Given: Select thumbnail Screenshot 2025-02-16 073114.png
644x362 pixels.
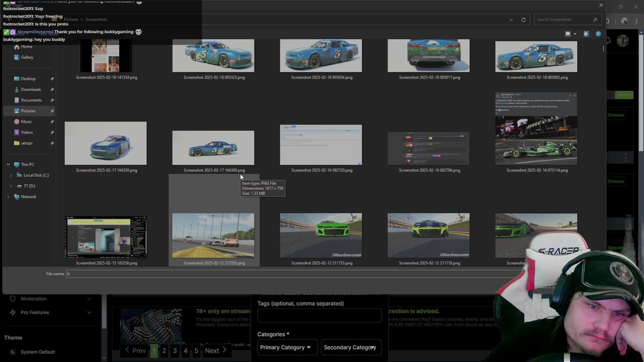Looking at the screenshot, I should tap(536, 129).
